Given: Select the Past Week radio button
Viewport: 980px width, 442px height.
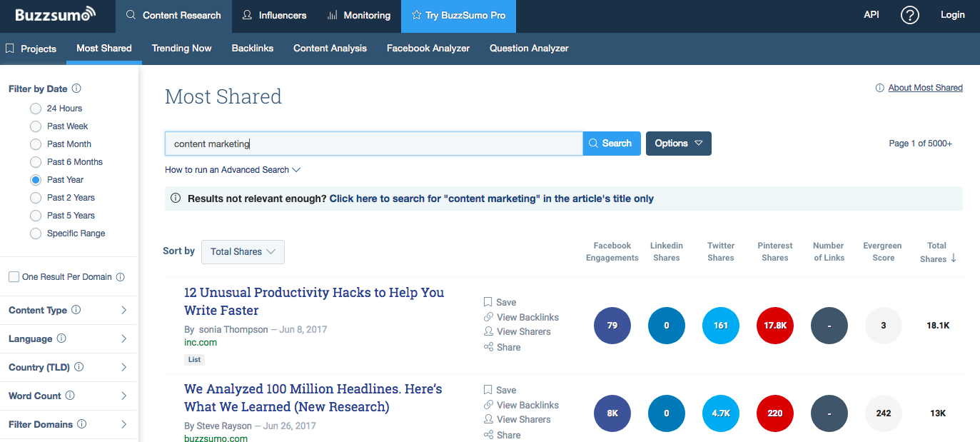Looking at the screenshot, I should [x=36, y=126].
